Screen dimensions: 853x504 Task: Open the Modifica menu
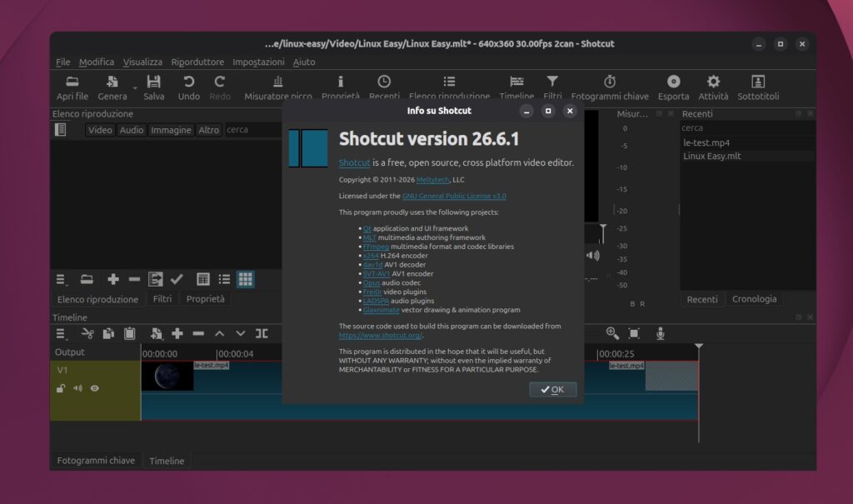[x=97, y=62]
